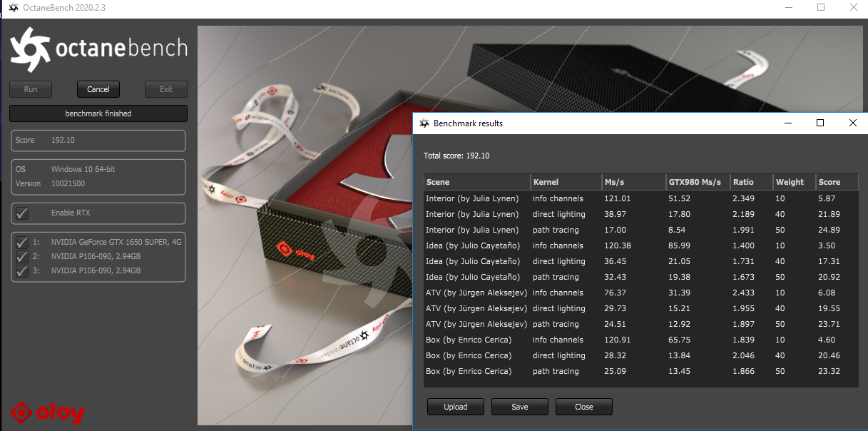Click the Kernel column header
Image resolution: width=868 pixels, height=431 pixels.
[x=566, y=182]
